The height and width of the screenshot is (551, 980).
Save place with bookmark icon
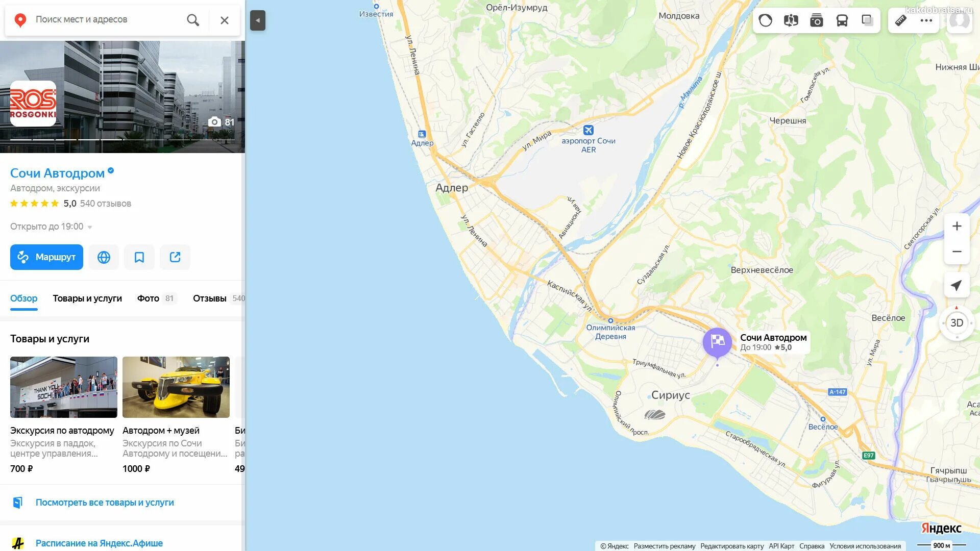coord(139,257)
